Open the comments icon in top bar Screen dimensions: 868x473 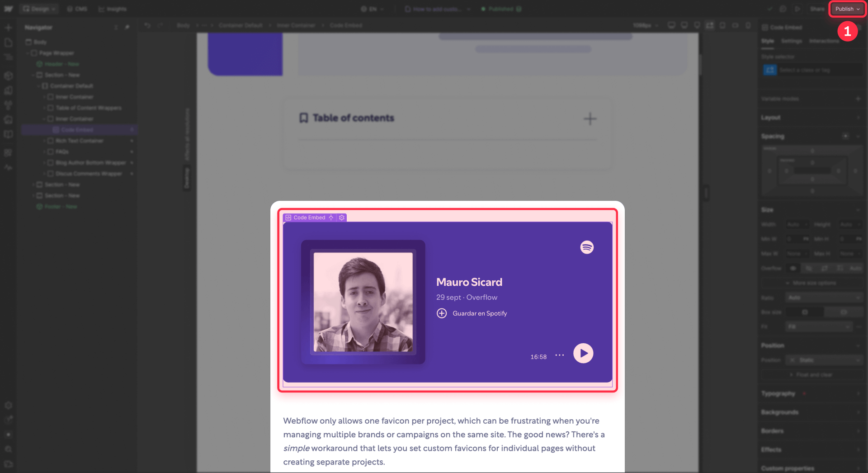[x=783, y=9]
